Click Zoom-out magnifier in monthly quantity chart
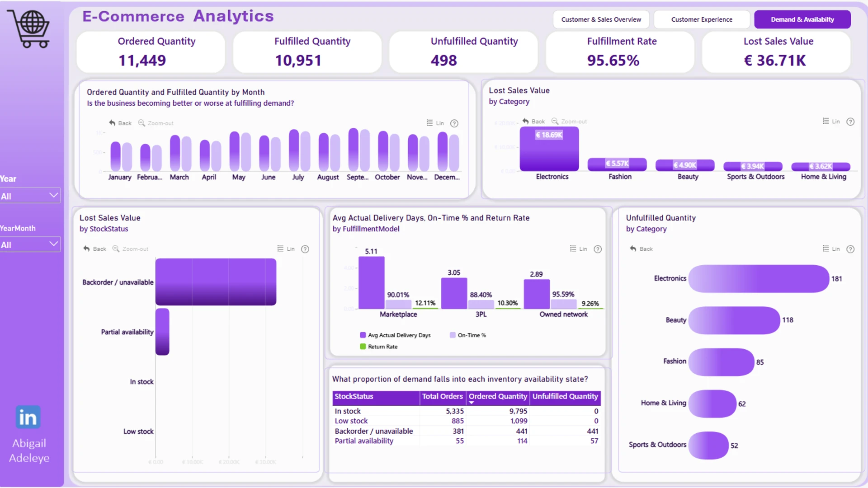This screenshot has width=868, height=488. point(142,123)
